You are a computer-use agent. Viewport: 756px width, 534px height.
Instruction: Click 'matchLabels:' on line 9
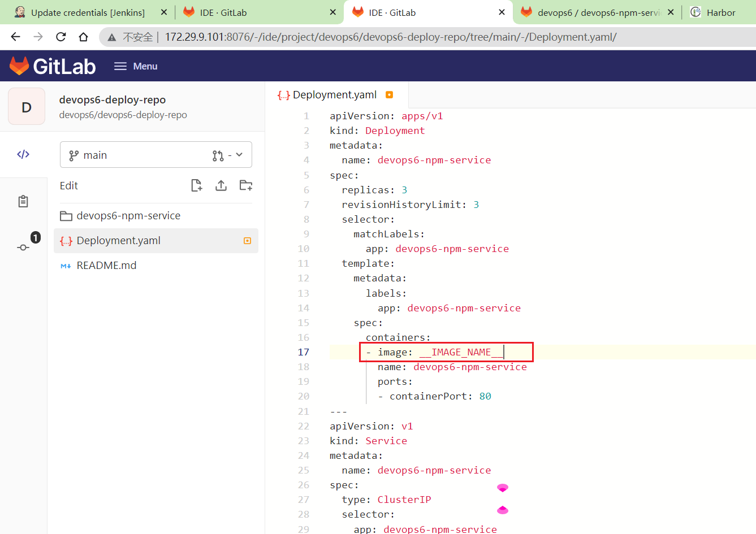pyautogui.click(x=389, y=234)
